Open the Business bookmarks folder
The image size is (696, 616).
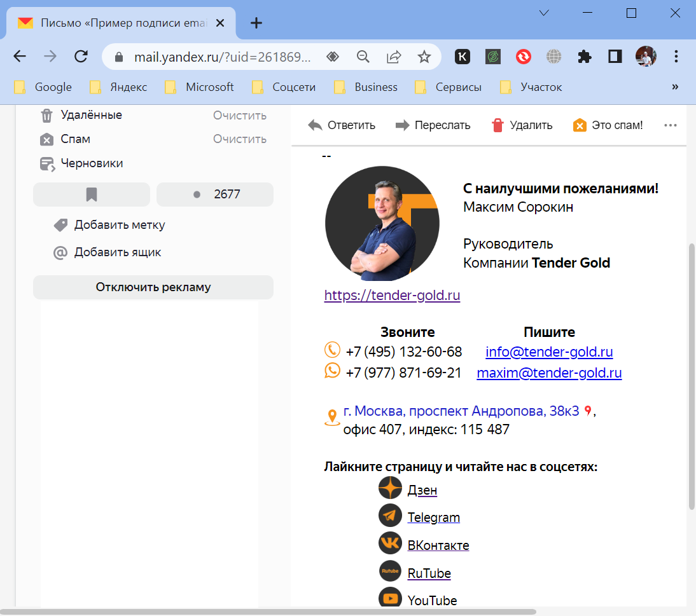[x=366, y=87]
